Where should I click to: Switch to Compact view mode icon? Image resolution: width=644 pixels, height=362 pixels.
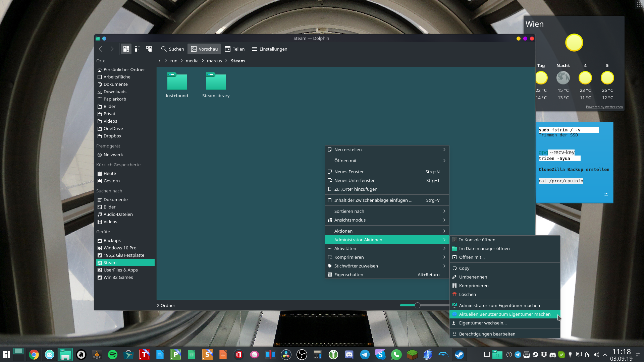tap(138, 49)
